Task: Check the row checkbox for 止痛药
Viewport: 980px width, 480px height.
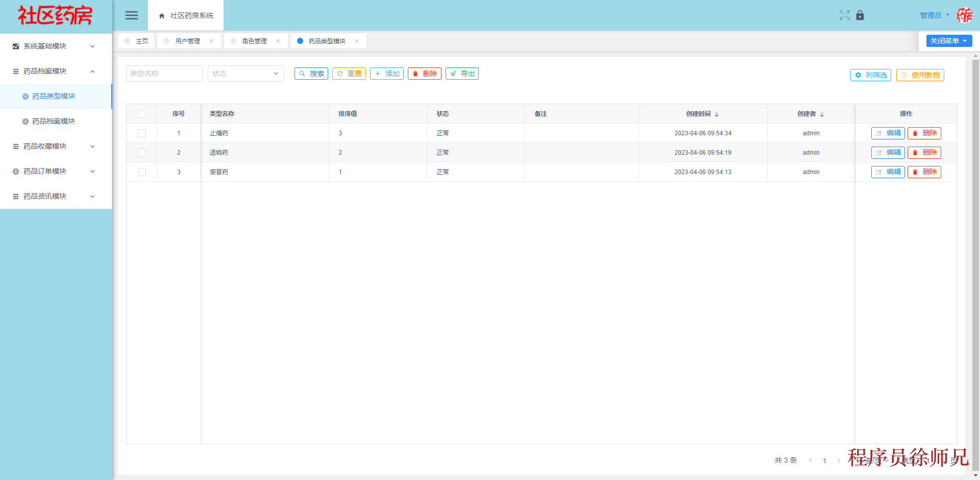Action: click(x=142, y=133)
